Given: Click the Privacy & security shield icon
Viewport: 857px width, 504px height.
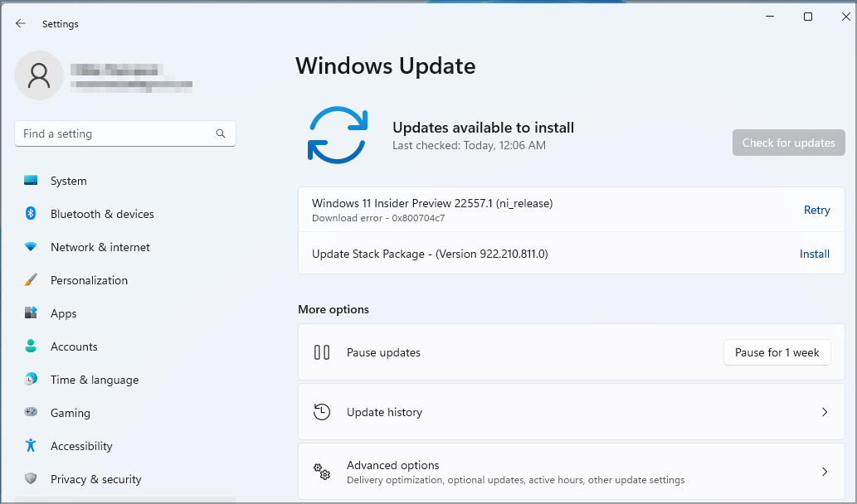Looking at the screenshot, I should [x=30, y=479].
